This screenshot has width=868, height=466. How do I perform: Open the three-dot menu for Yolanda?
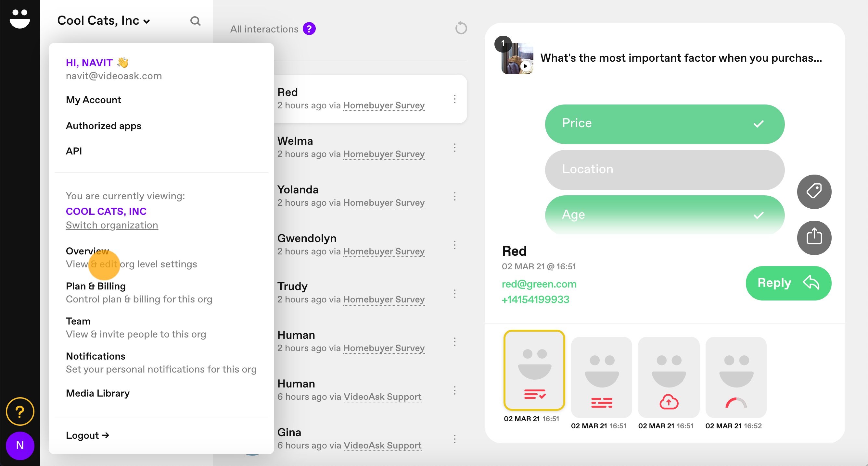454,197
